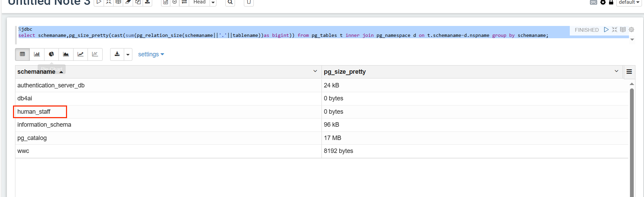This screenshot has width=644, height=197.
Task: Switch result view to bar chart
Action: coord(37,54)
